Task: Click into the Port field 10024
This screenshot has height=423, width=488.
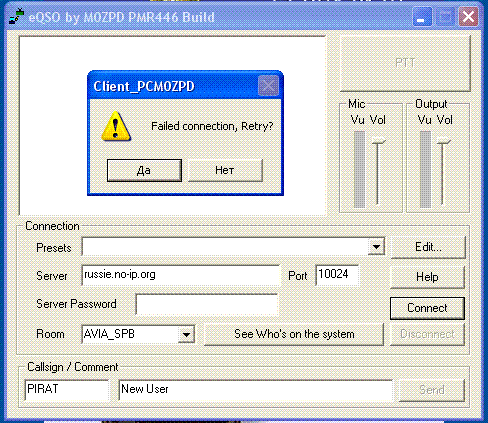Action: coord(337,275)
